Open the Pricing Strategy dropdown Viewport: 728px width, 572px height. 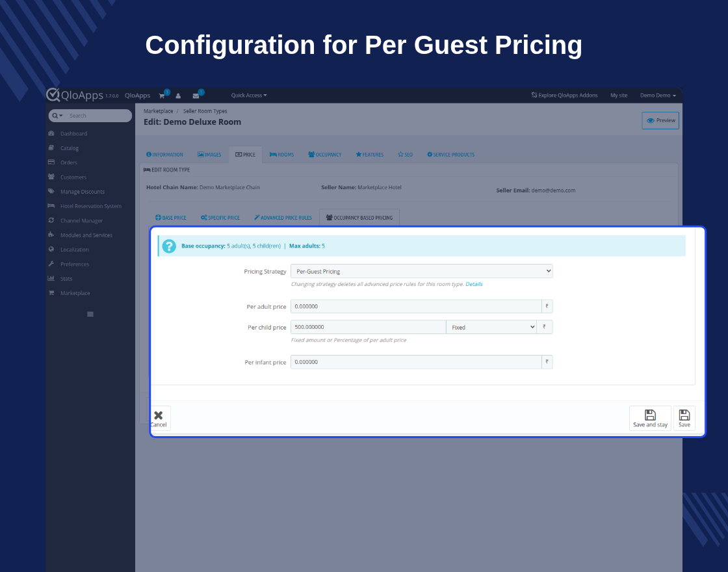pos(422,271)
